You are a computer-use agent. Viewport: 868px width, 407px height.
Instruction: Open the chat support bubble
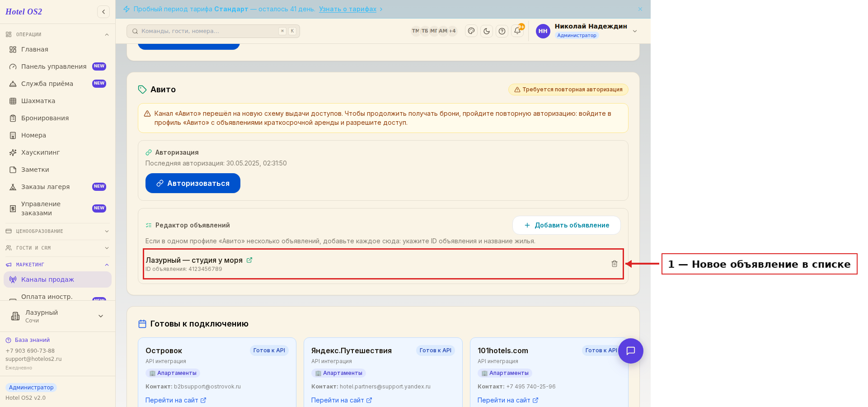tap(631, 351)
